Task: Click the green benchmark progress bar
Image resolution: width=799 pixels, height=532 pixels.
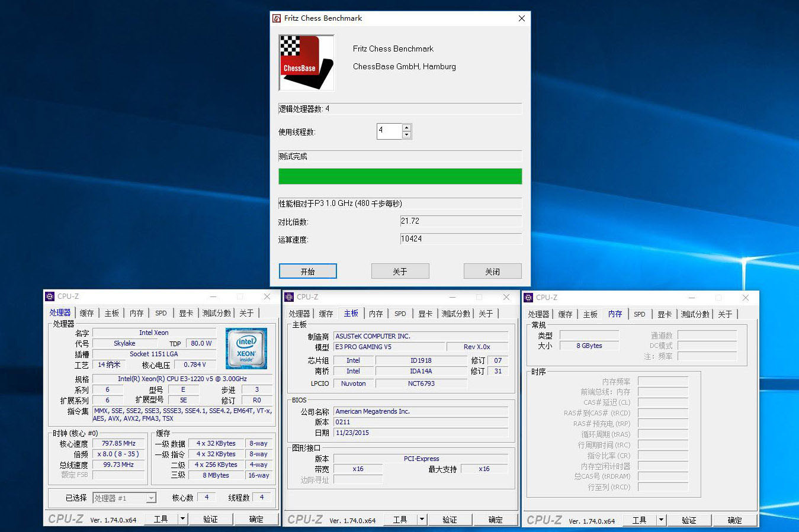Action: pos(400,176)
